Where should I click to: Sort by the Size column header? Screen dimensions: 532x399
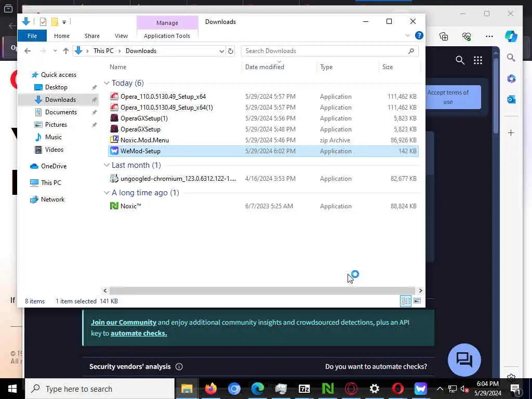tap(388, 67)
